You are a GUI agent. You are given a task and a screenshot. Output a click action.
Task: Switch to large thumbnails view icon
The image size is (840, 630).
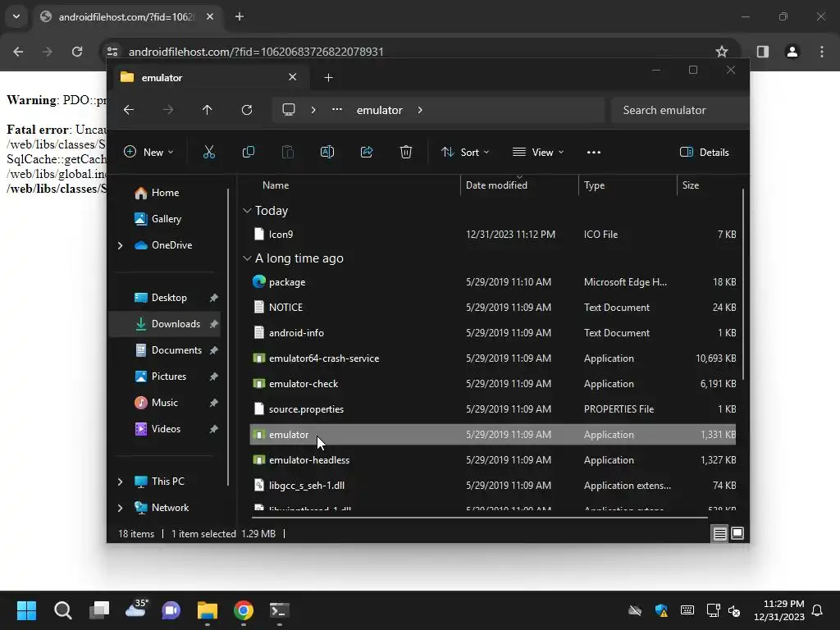click(737, 533)
